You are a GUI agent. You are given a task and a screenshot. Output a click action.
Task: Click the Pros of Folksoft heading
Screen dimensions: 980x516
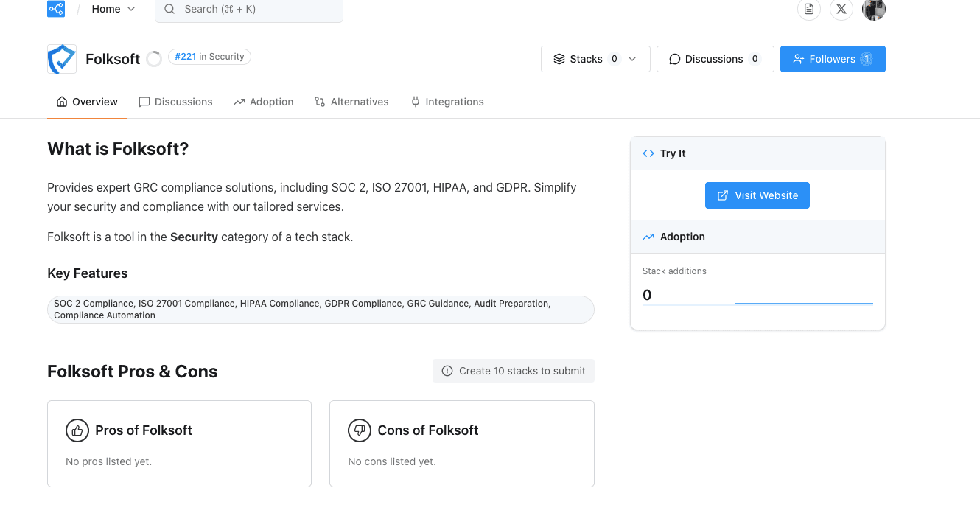click(144, 430)
